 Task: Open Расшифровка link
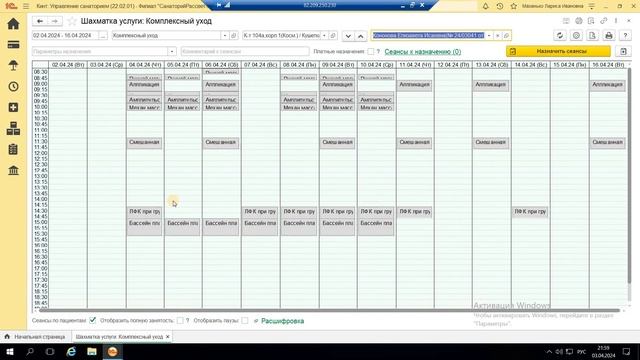pos(282,321)
